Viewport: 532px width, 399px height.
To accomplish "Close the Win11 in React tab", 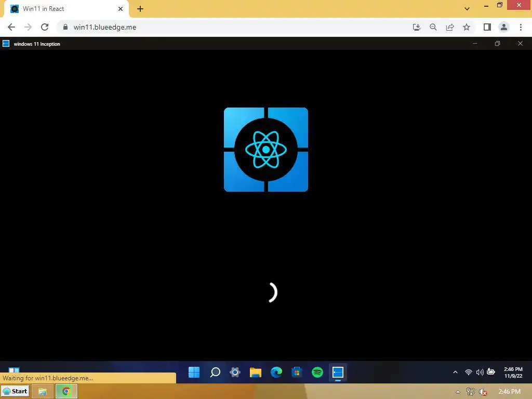I will (x=121, y=9).
